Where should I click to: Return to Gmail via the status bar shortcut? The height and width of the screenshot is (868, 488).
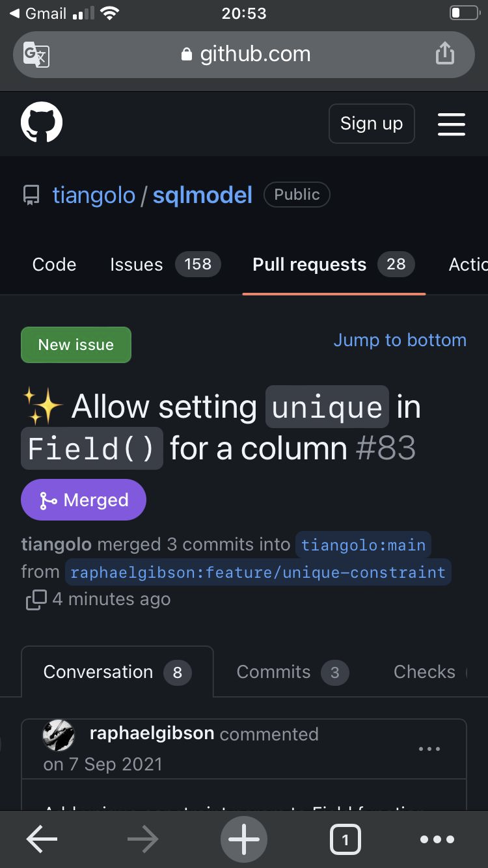pyautogui.click(x=36, y=13)
